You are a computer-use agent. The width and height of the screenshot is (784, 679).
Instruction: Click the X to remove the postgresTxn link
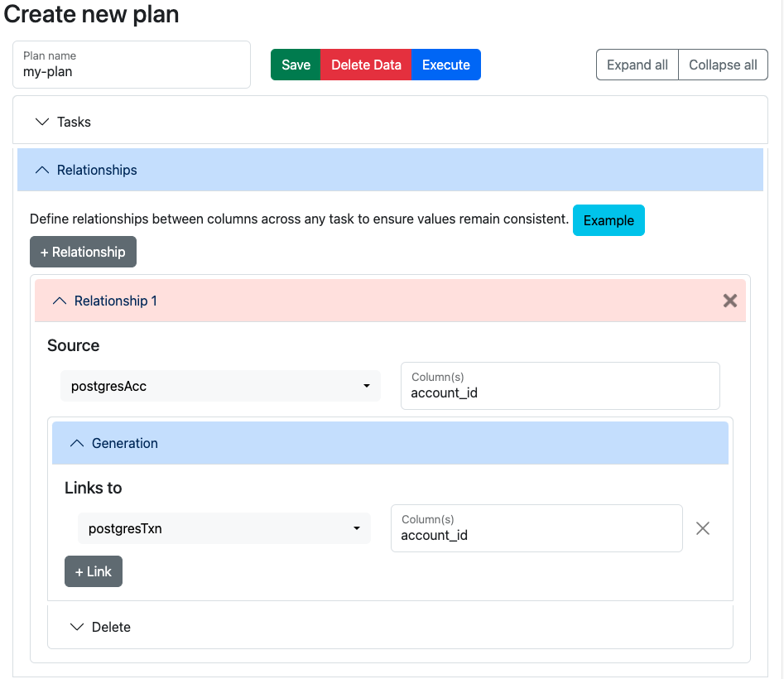pos(703,527)
